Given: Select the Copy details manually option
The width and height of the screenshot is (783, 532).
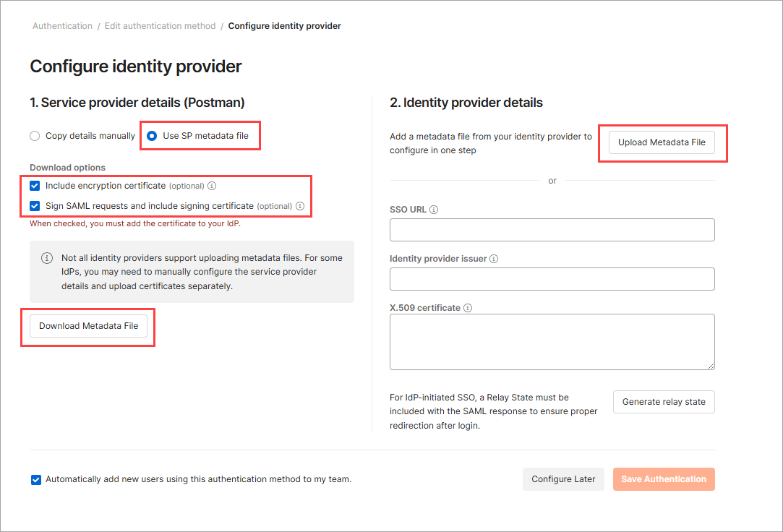Looking at the screenshot, I should coord(35,136).
